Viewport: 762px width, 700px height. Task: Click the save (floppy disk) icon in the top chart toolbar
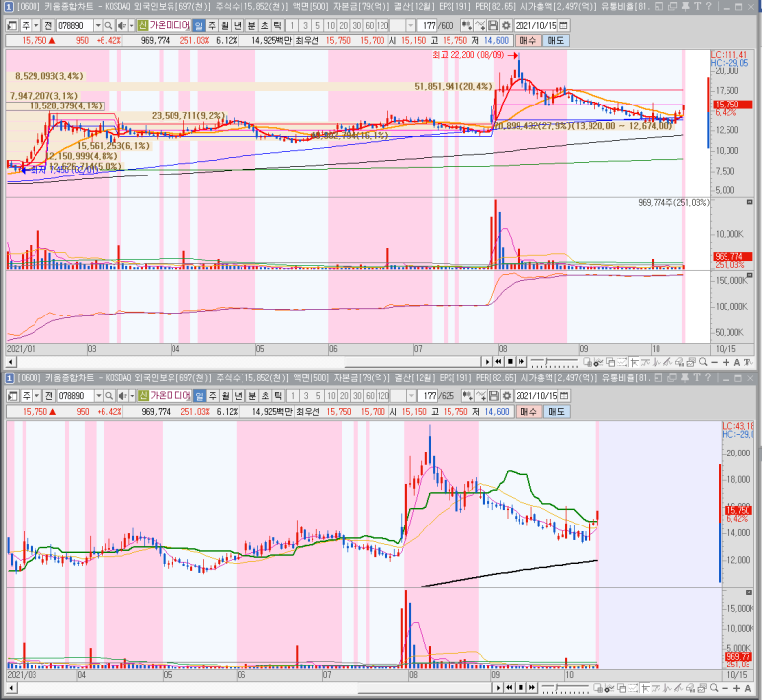(x=493, y=26)
